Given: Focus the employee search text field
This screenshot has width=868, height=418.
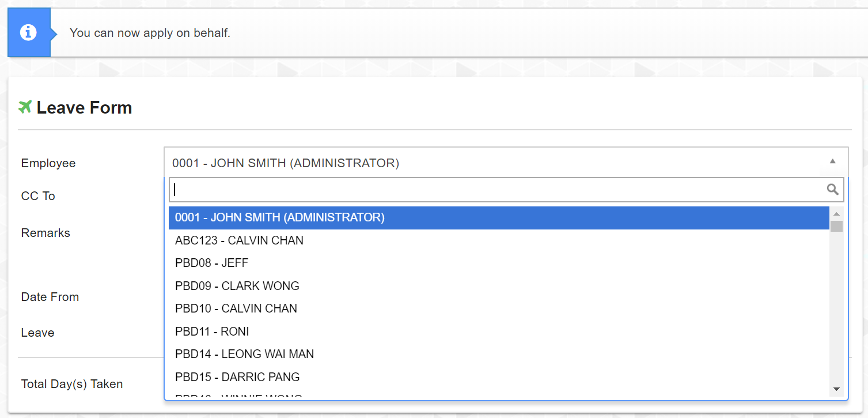Looking at the screenshot, I should click(495, 190).
